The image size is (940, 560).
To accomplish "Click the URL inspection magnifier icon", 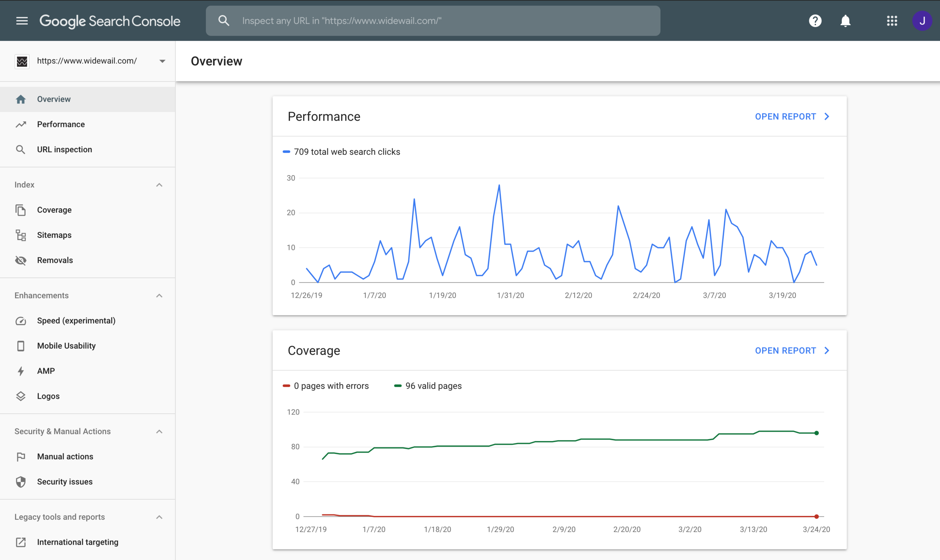I will coord(21,150).
